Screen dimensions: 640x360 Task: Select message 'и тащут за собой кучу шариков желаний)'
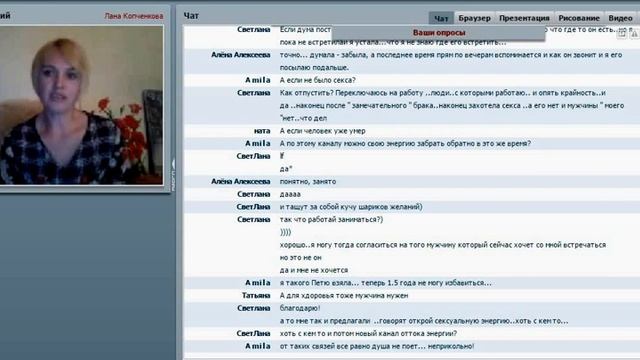[x=351, y=207]
